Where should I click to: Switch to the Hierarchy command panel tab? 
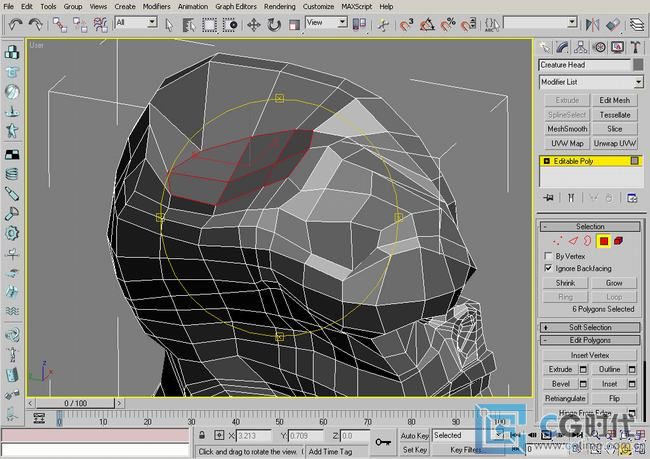[x=580, y=47]
